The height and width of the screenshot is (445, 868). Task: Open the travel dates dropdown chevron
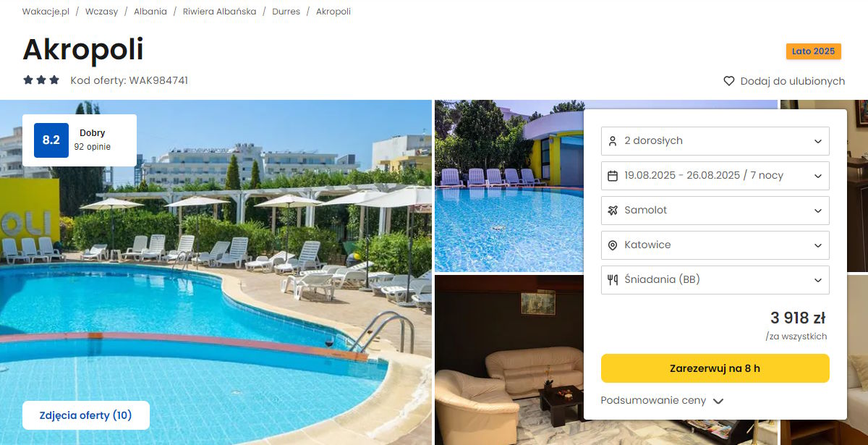(x=818, y=176)
